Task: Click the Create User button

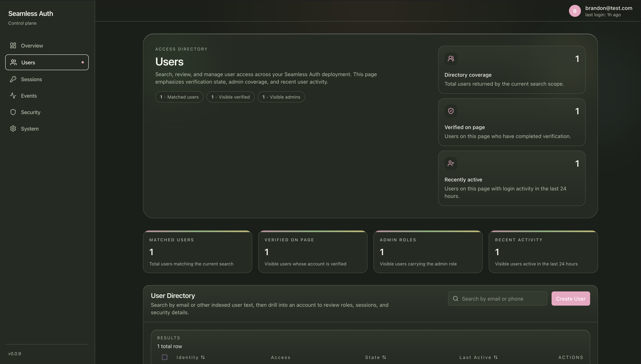Action: pos(570,299)
